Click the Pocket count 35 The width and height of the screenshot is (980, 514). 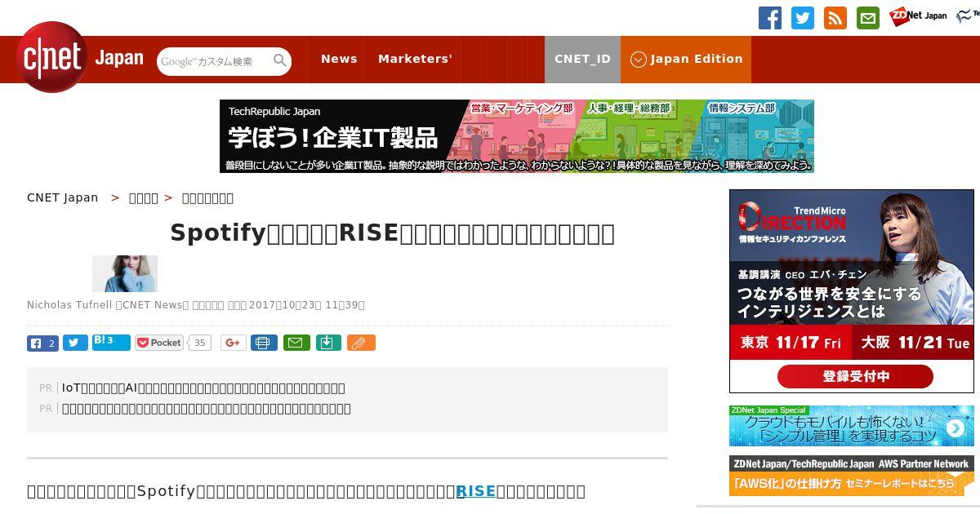point(200,343)
